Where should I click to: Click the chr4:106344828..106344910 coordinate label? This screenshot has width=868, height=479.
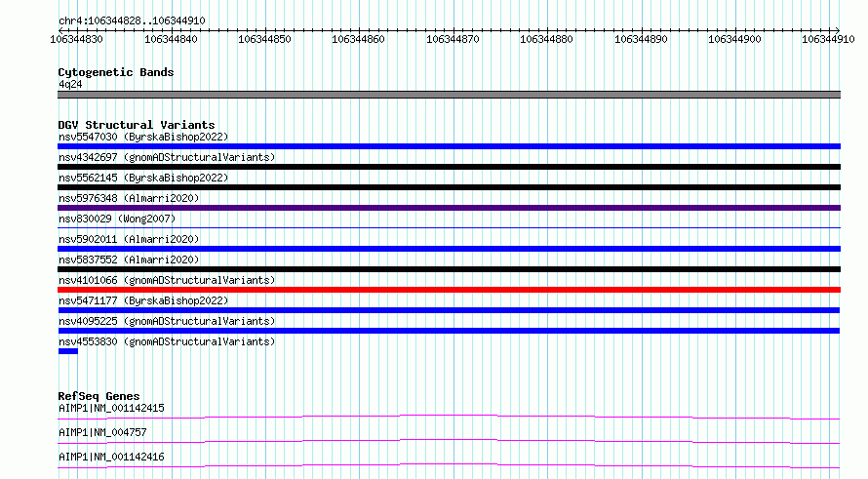coord(132,20)
